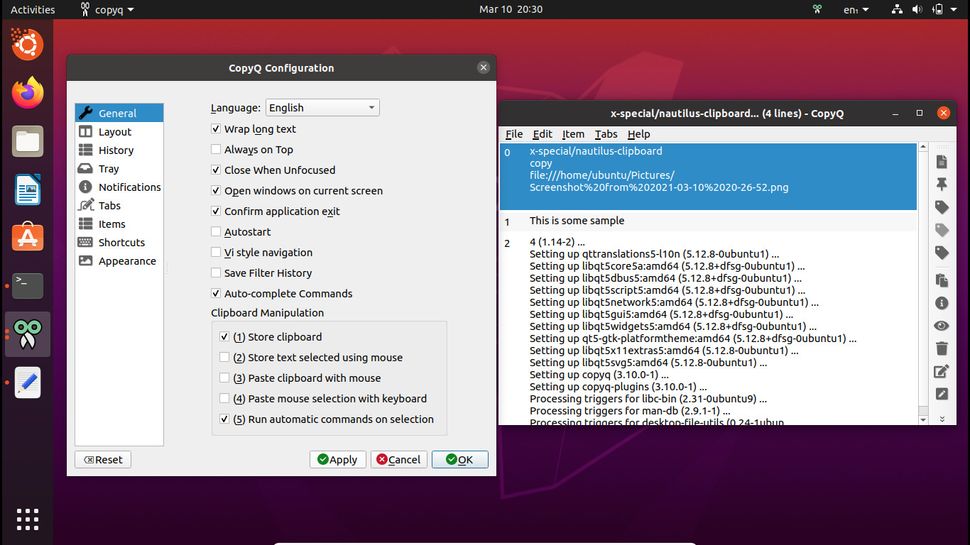Toggle Open windows on current screen
The width and height of the screenshot is (970, 545).
point(216,191)
